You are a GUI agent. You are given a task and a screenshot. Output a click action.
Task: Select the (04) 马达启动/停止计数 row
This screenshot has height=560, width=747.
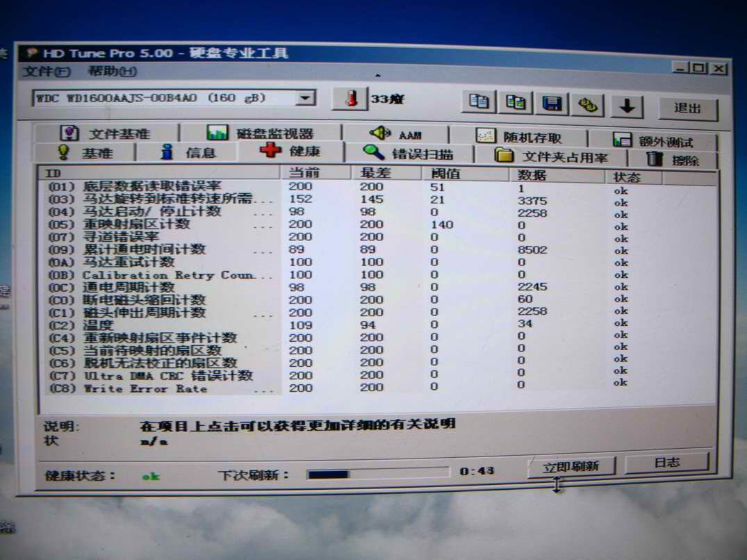(377, 212)
